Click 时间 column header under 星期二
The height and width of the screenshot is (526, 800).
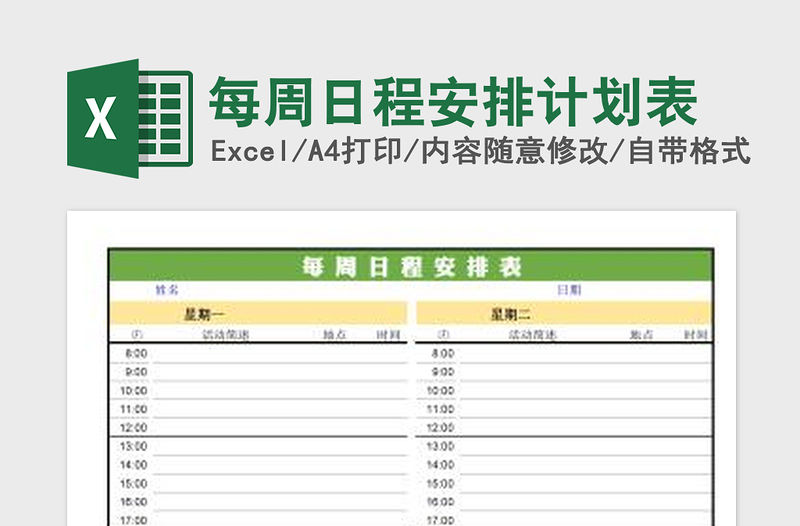pos(696,335)
